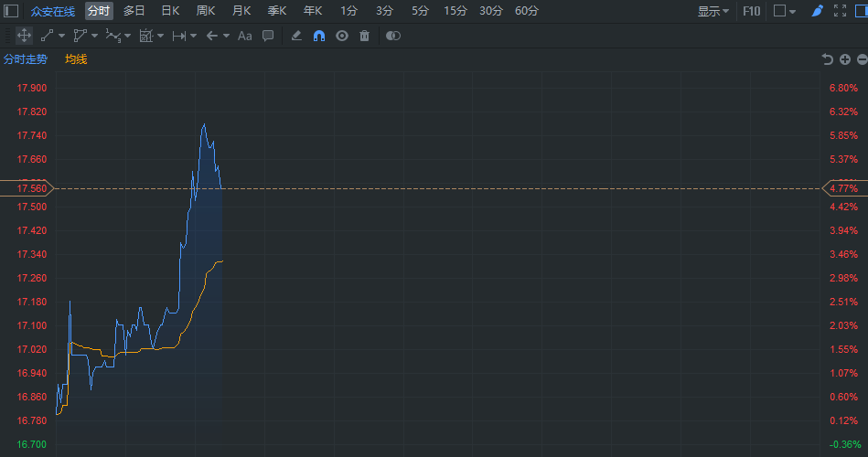Image resolution: width=868 pixels, height=457 pixels.
Task: Expand the line tool dropdown arrow
Action: tap(61, 36)
